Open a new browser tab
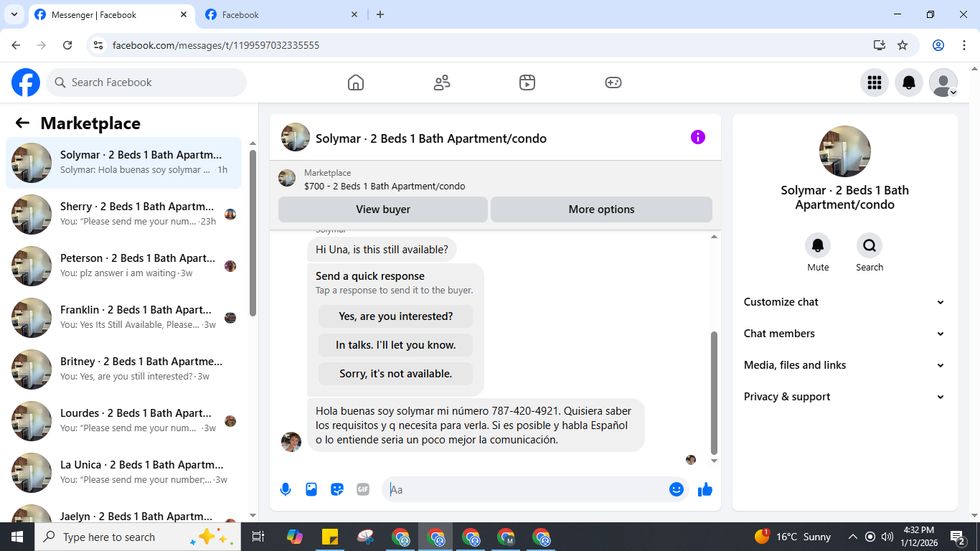 [380, 14]
